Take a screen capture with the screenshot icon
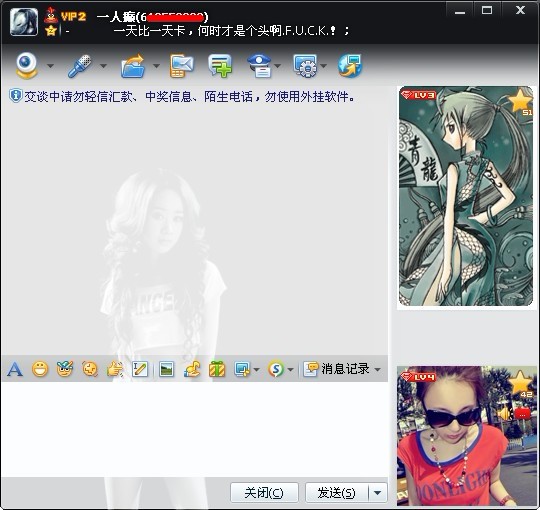 coord(242,370)
